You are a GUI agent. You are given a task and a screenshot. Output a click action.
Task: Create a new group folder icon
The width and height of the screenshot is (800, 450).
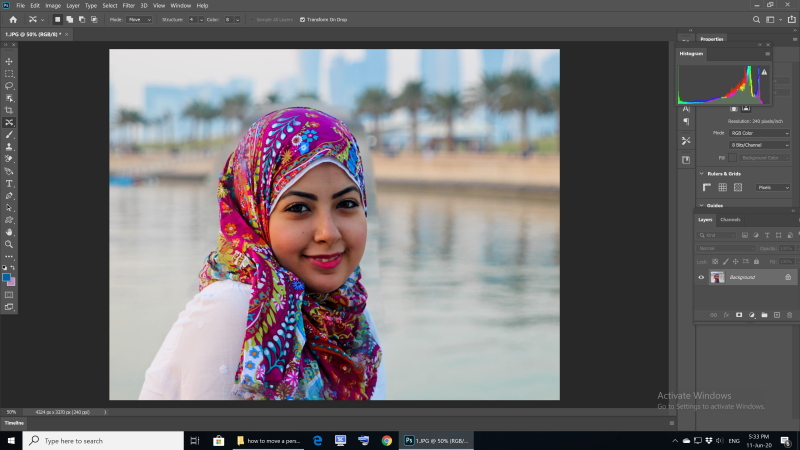[764, 315]
